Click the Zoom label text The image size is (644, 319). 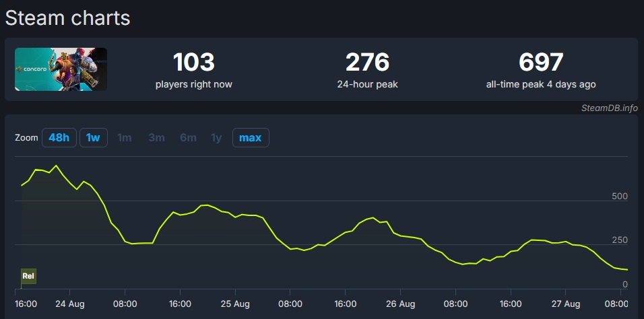click(x=26, y=138)
